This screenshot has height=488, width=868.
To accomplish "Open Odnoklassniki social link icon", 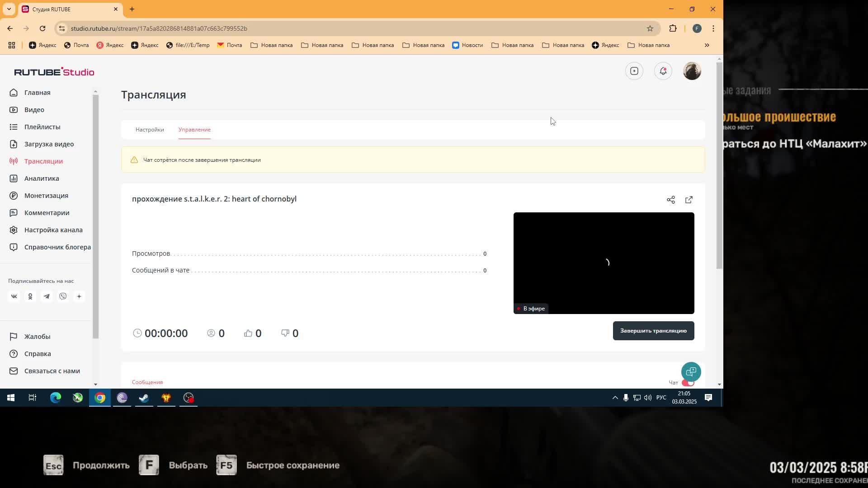I will 30,296.
